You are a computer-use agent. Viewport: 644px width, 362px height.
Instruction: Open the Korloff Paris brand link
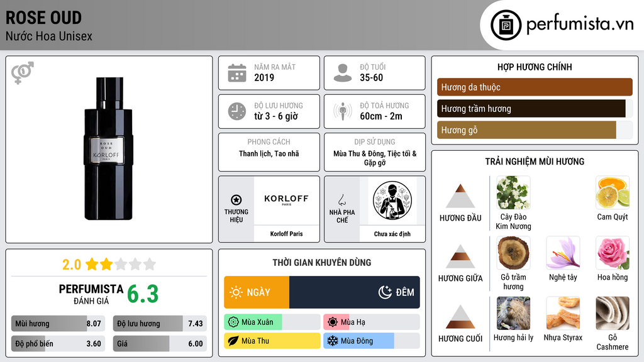pos(286,234)
